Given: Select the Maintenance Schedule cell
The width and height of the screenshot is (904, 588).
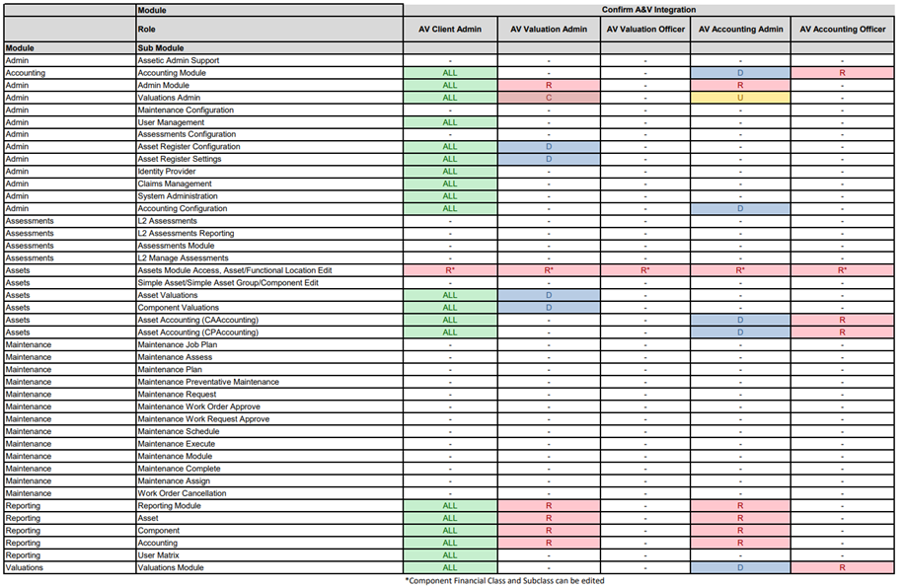Looking at the screenshot, I should 269,431.
